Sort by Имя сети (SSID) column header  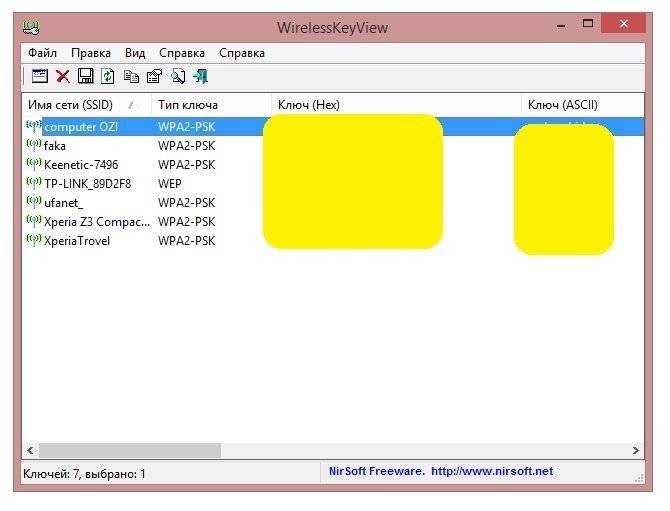(x=87, y=105)
